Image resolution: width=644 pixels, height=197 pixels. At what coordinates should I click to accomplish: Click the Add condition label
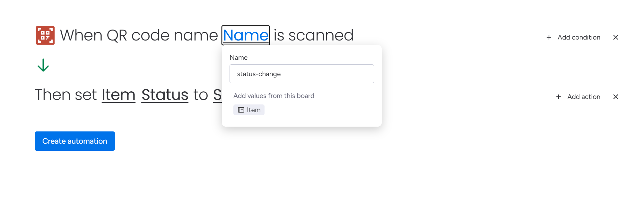coord(579,37)
